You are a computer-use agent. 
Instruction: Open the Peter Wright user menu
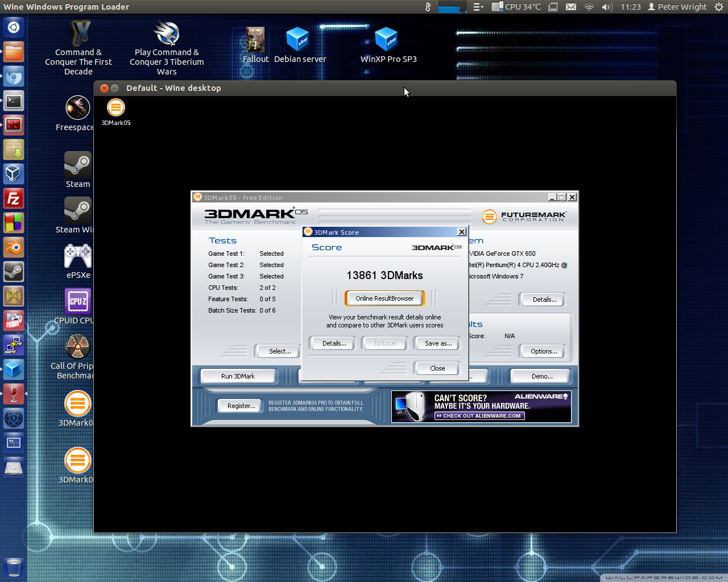pyautogui.click(x=677, y=7)
